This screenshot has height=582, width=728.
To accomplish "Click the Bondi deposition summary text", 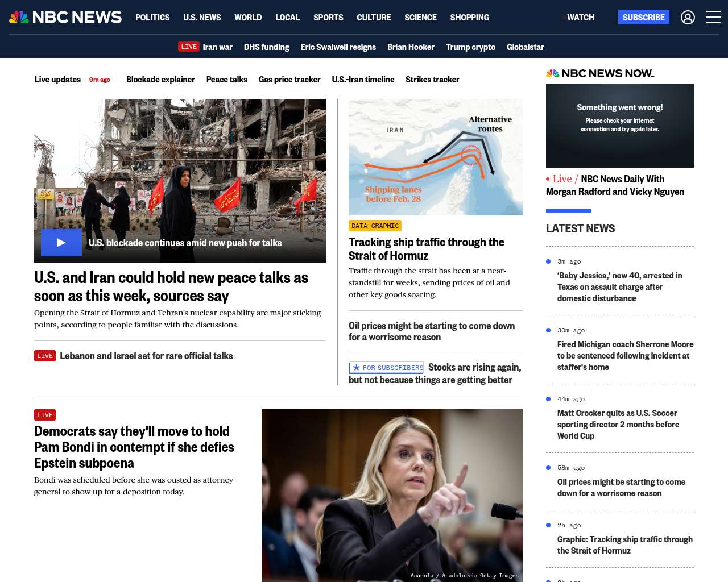I will point(134,486).
